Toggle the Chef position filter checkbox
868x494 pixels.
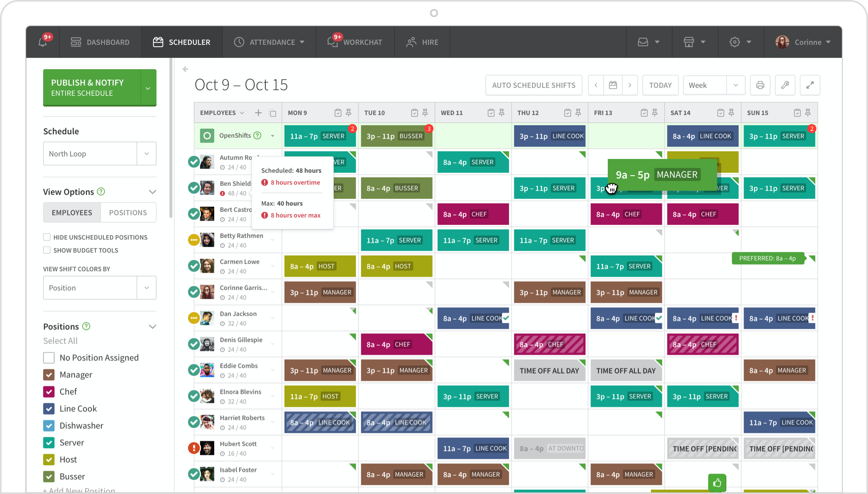[49, 392]
